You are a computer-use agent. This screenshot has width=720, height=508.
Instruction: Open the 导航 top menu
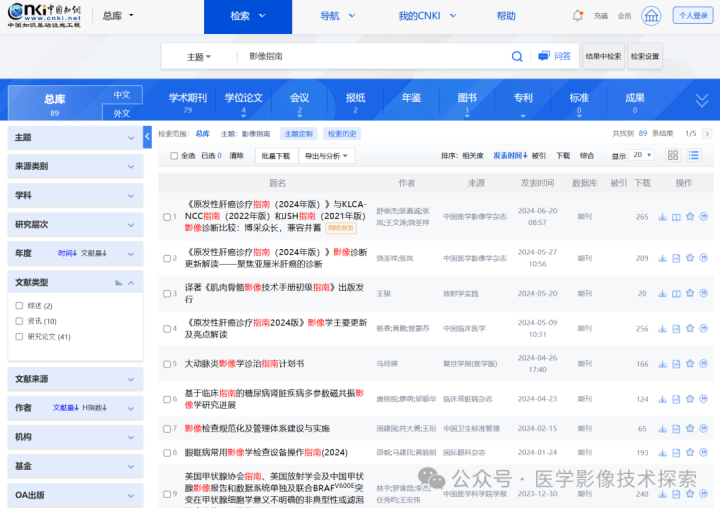[x=338, y=16]
